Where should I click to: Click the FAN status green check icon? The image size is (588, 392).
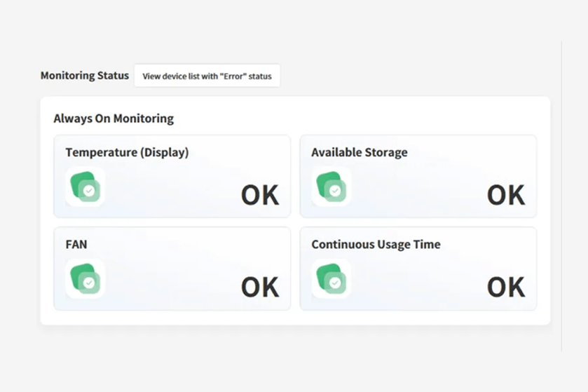click(85, 278)
